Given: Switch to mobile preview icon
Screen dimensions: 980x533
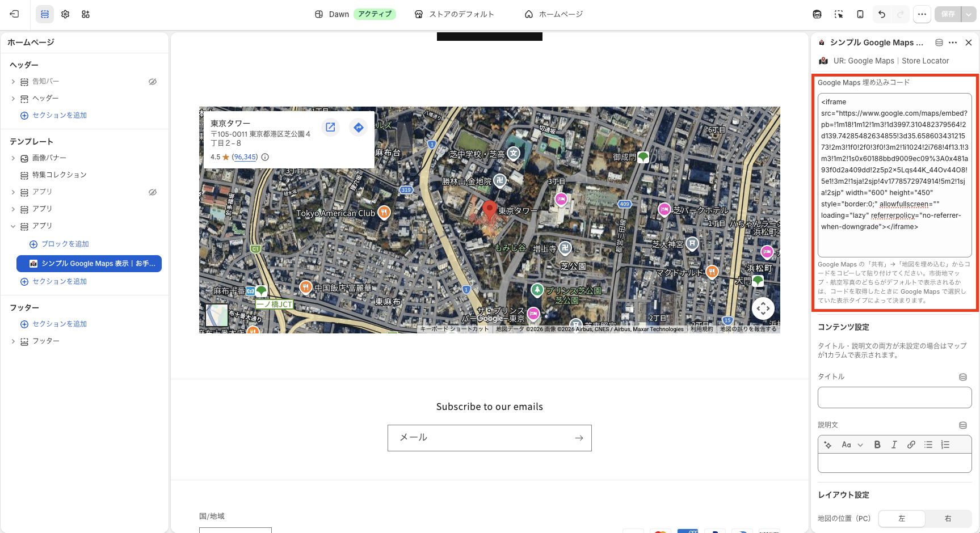Looking at the screenshot, I should 860,14.
